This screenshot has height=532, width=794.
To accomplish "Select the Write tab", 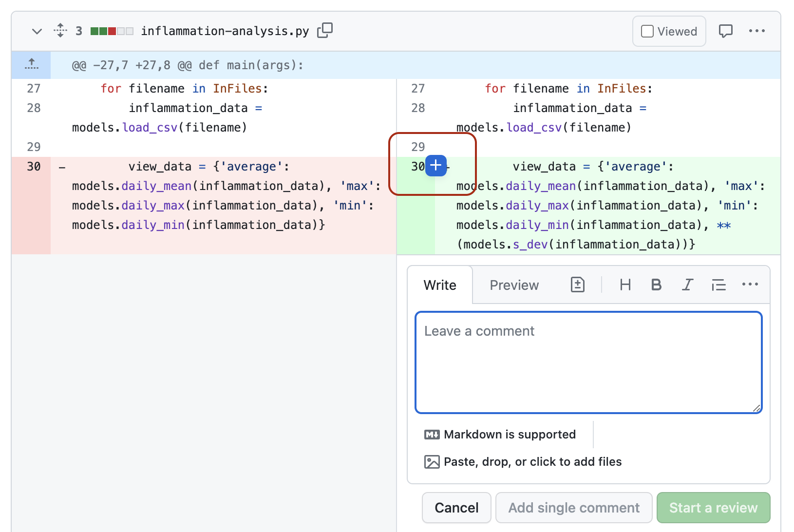I will (x=439, y=285).
